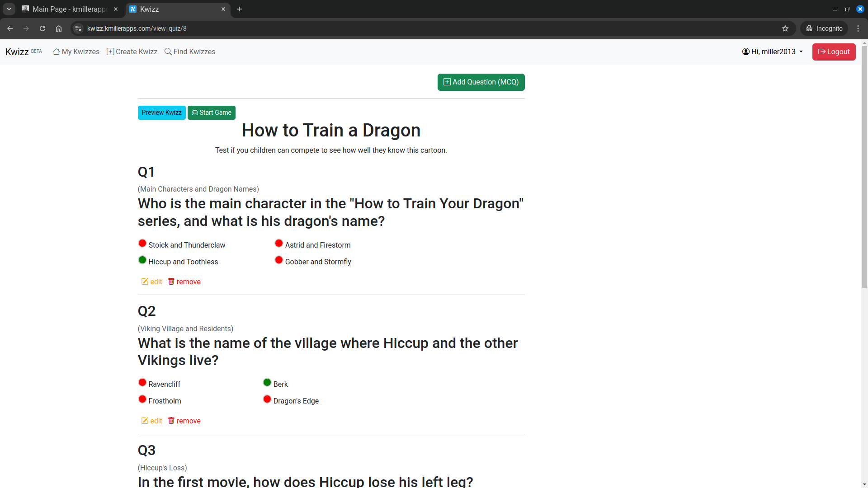Click the 'Dragon's Edge' answer text
This screenshot has height=488, width=868.
pyautogui.click(x=296, y=401)
